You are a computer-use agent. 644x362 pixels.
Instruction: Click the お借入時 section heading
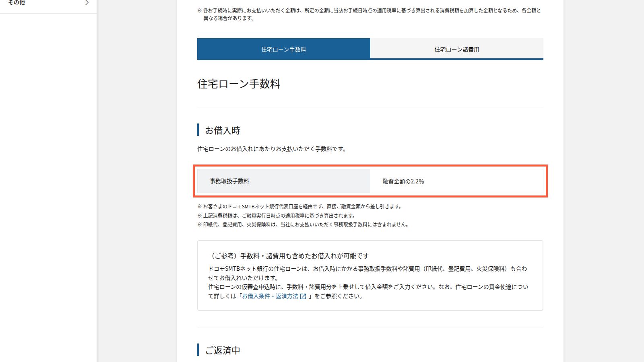tap(223, 130)
